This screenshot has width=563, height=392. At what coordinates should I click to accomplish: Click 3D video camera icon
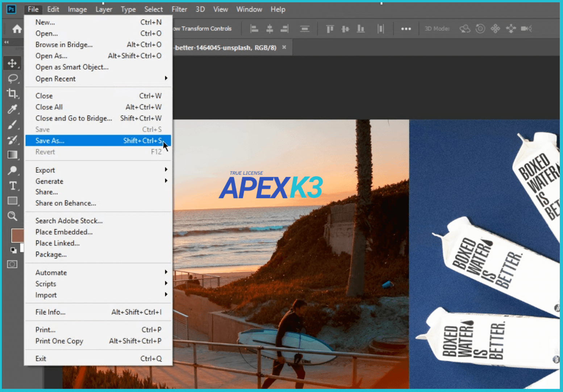tap(526, 29)
